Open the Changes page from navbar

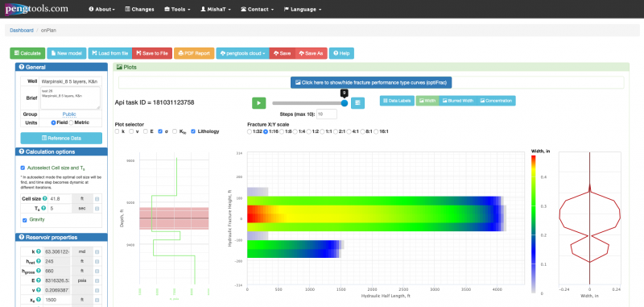139,9
